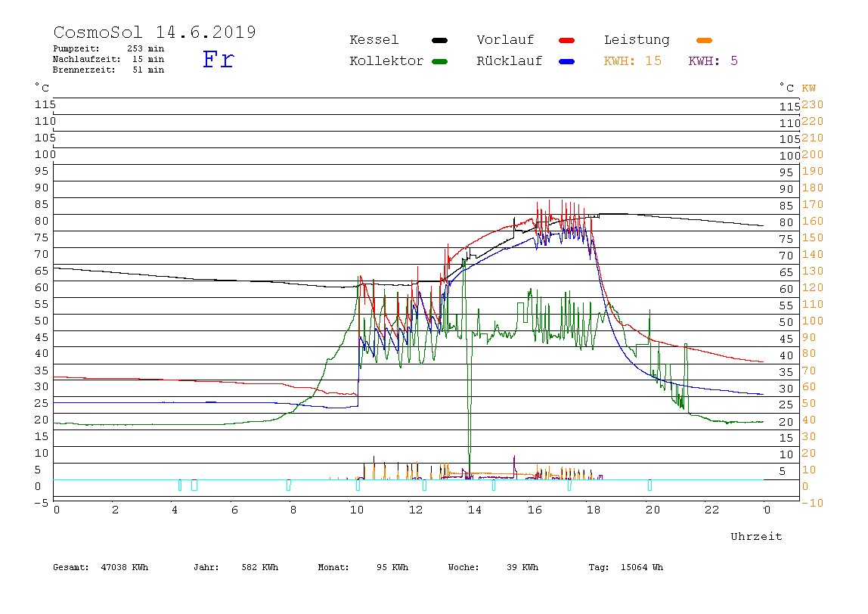Image resolution: width=868 pixels, height=614 pixels.
Task: Select the "15 min" Nachlaufzeit value
Action: (x=147, y=59)
